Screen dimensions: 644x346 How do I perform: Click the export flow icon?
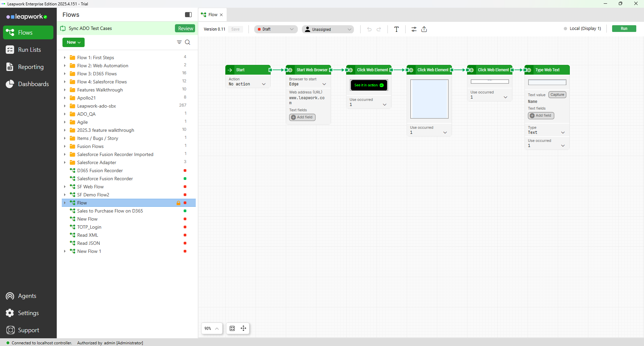[424, 29]
